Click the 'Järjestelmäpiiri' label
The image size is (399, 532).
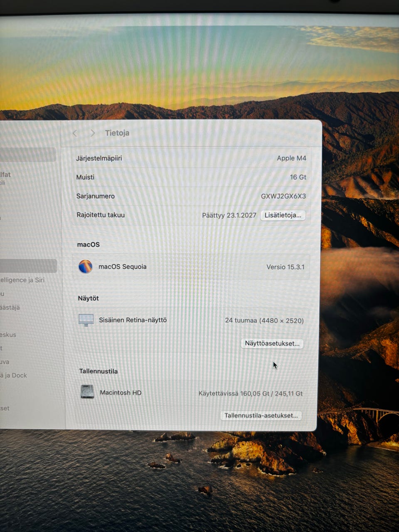pyautogui.click(x=99, y=158)
